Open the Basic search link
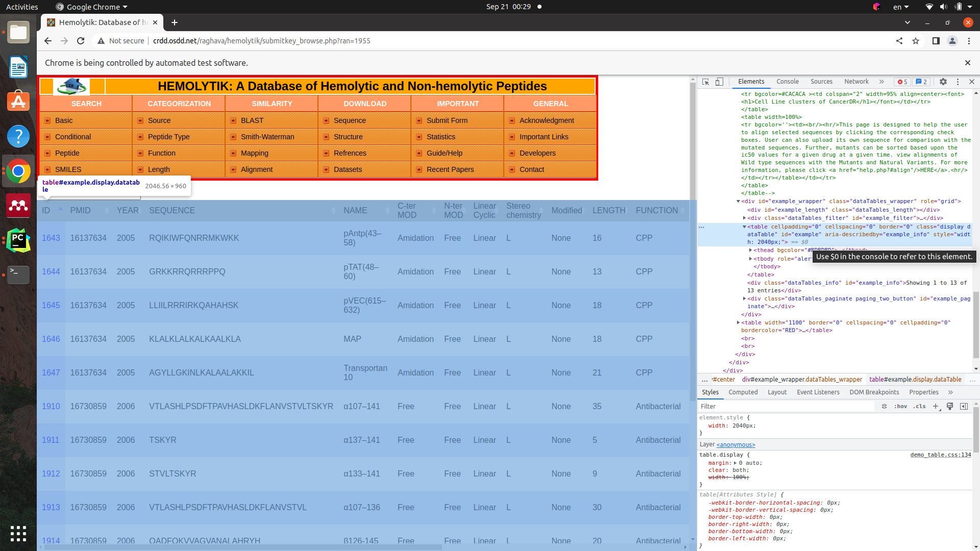980x551 pixels. [x=64, y=120]
